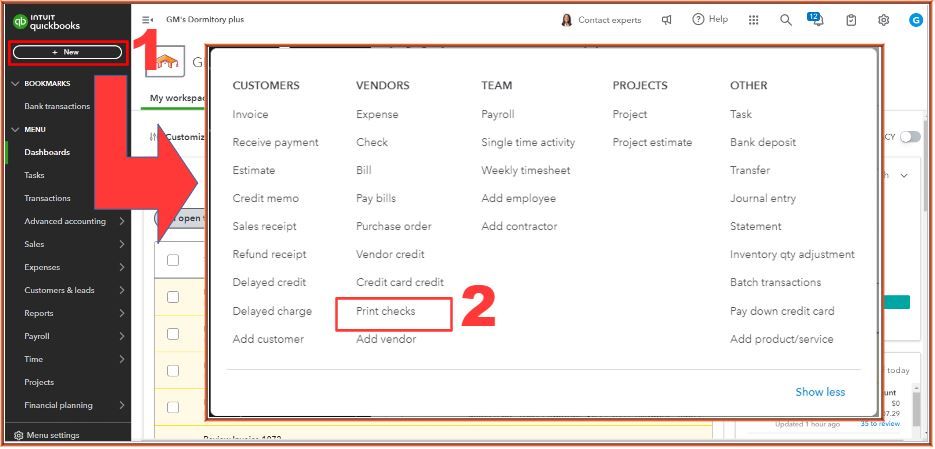Select Invoice under Customers
935x449 pixels.
click(x=250, y=114)
